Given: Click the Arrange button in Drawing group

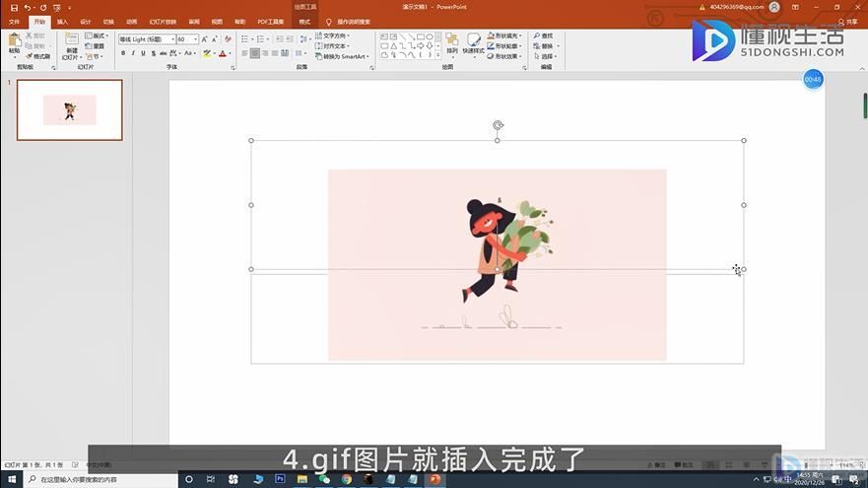Looking at the screenshot, I should coord(452,43).
